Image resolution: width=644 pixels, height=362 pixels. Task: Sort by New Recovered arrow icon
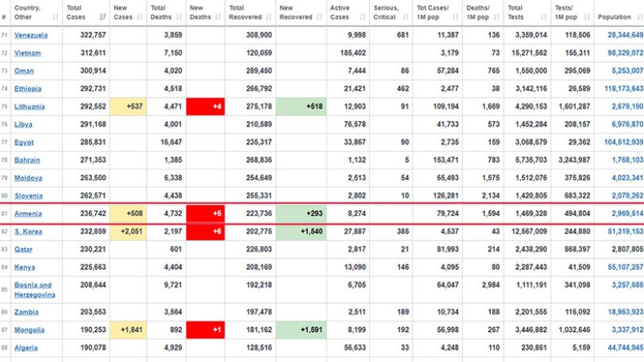[319, 17]
